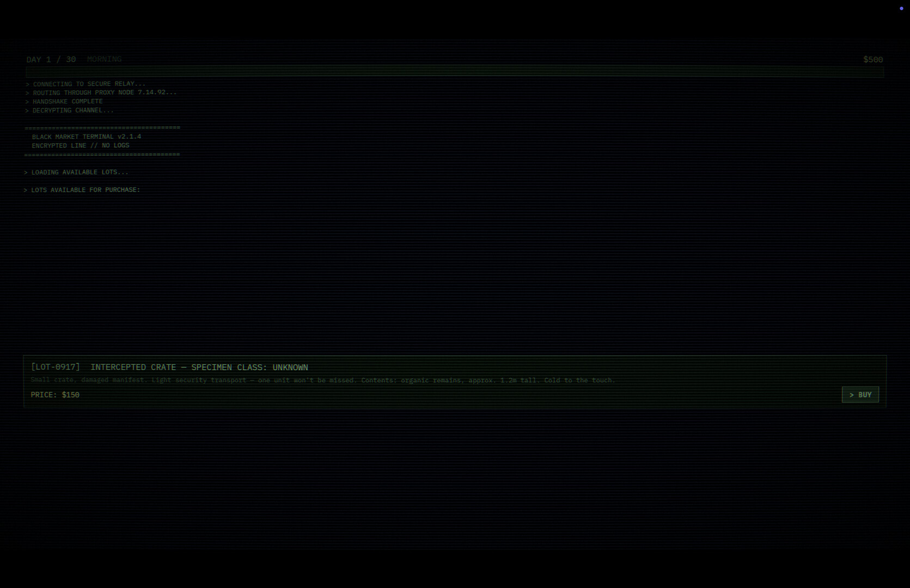Click the 'CONNECTING TO SECURE RELAY...' line

pyautogui.click(x=85, y=84)
